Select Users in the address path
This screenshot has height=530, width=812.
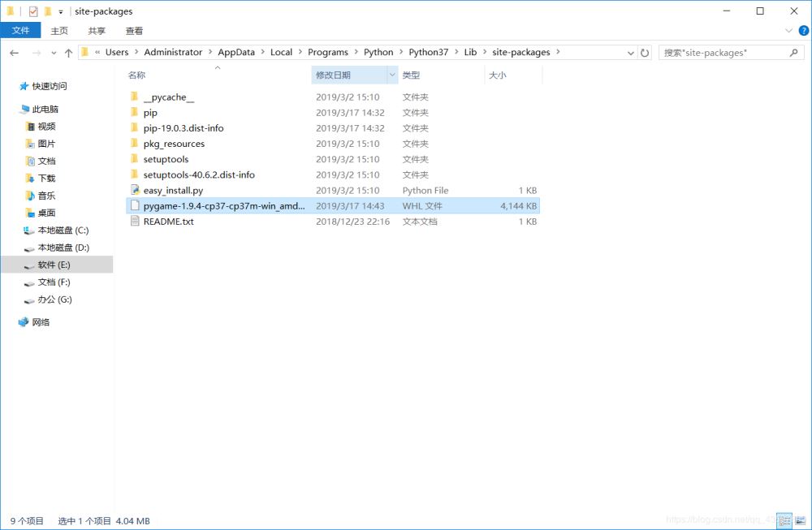[116, 52]
